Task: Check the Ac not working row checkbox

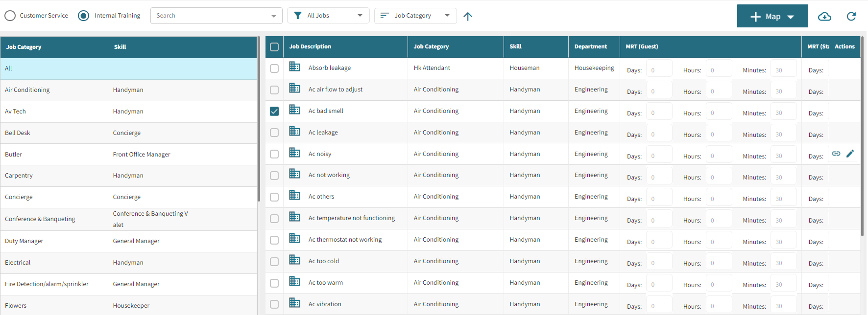Action: pos(274,176)
